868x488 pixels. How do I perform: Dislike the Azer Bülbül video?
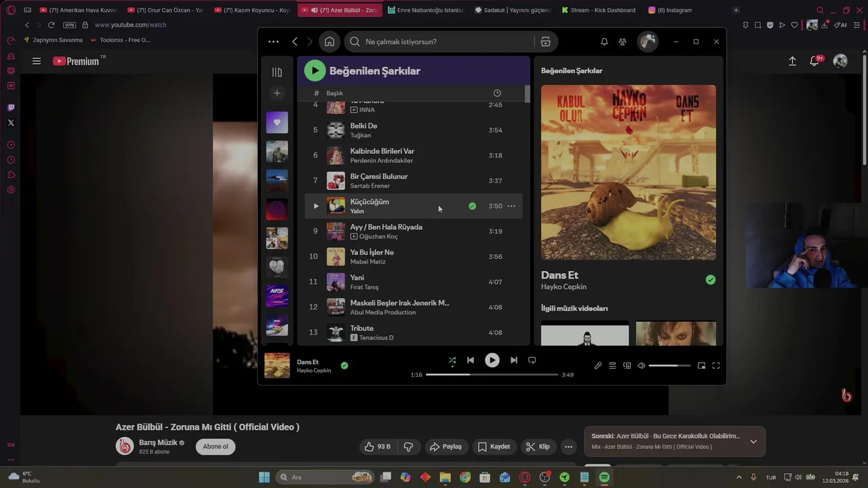point(408,447)
